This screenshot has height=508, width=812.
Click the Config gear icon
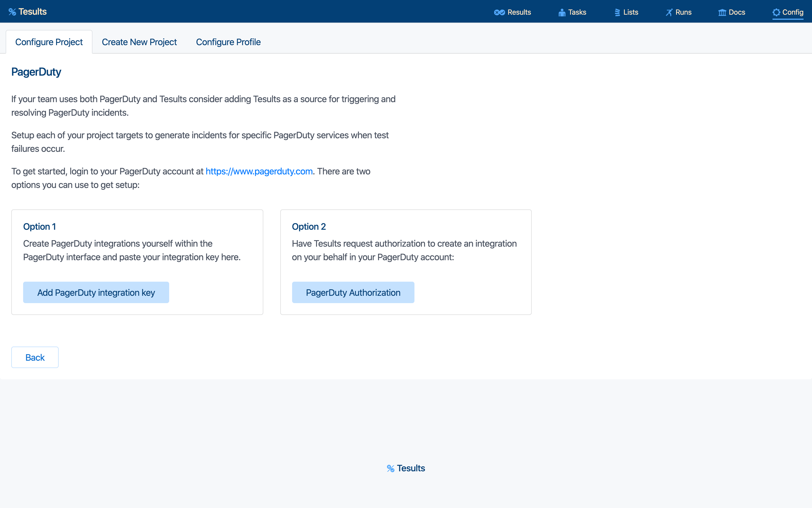(776, 12)
